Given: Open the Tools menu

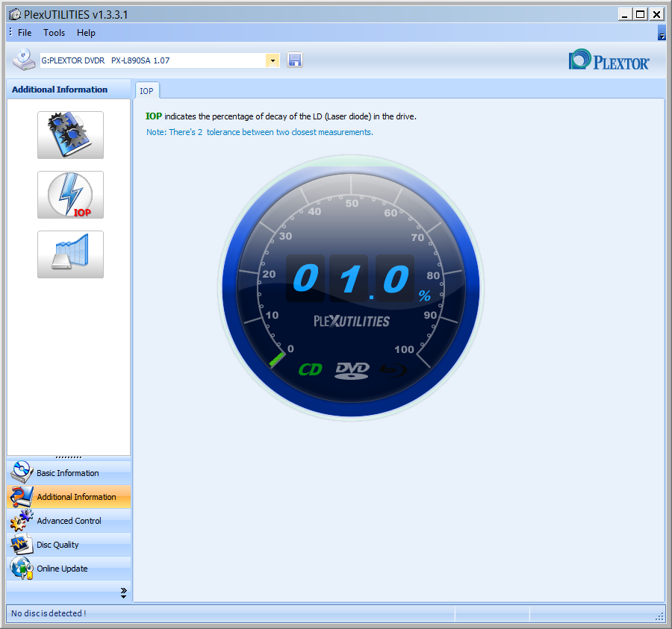Looking at the screenshot, I should (x=54, y=33).
